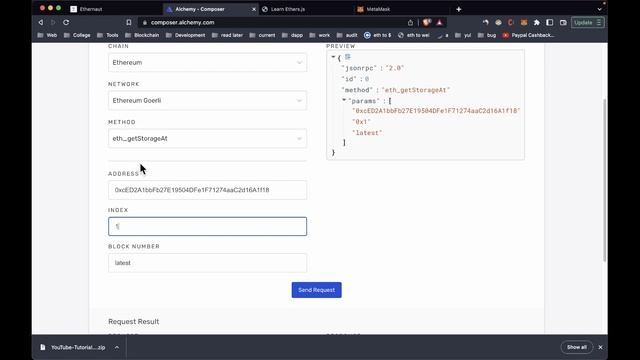Image resolution: width=640 pixels, height=360 pixels.
Task: Close the downloads bar
Action: click(x=600, y=347)
